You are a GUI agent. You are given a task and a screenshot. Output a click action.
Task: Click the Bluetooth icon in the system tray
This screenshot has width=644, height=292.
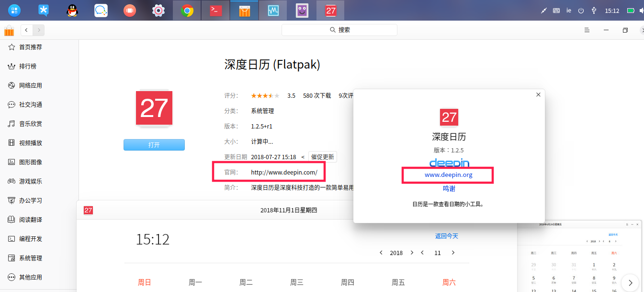594,10
